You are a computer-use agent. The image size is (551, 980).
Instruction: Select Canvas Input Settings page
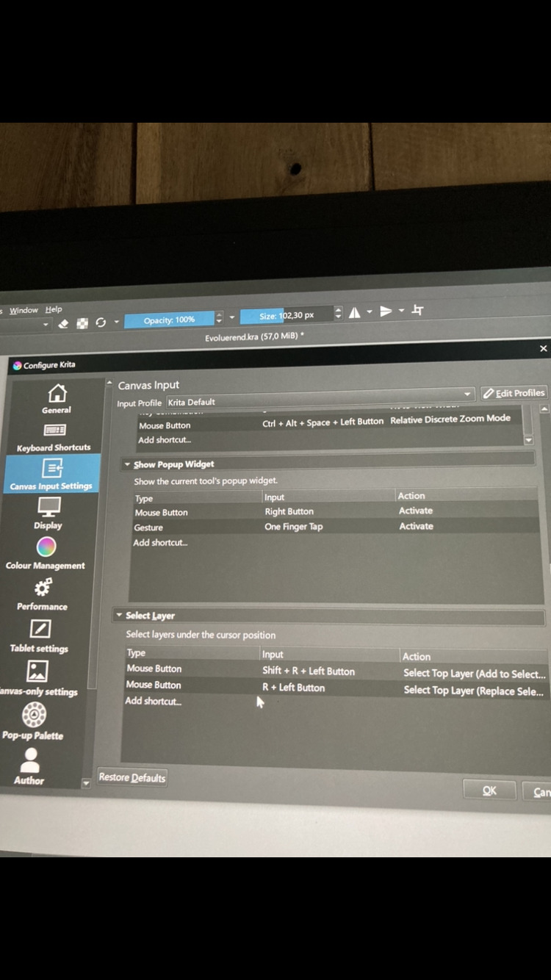[51, 474]
